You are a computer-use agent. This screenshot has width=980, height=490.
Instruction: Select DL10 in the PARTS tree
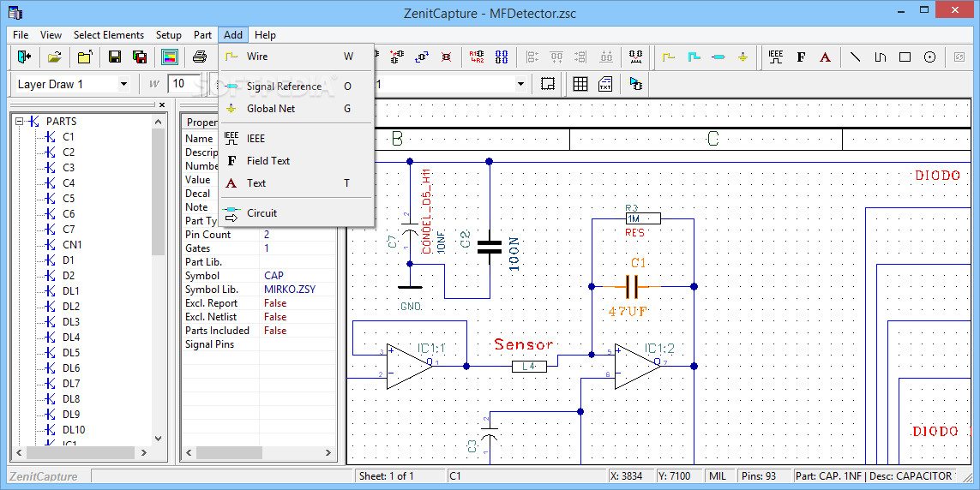(x=74, y=429)
